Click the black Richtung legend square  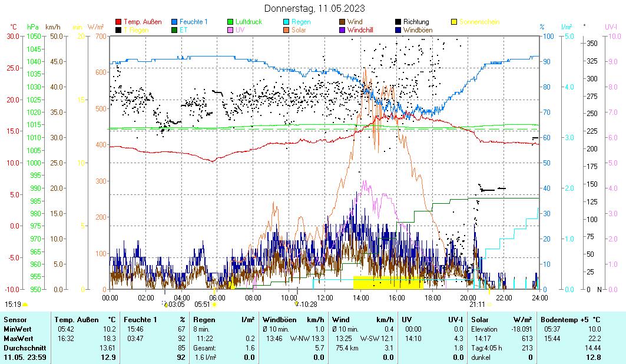point(398,22)
